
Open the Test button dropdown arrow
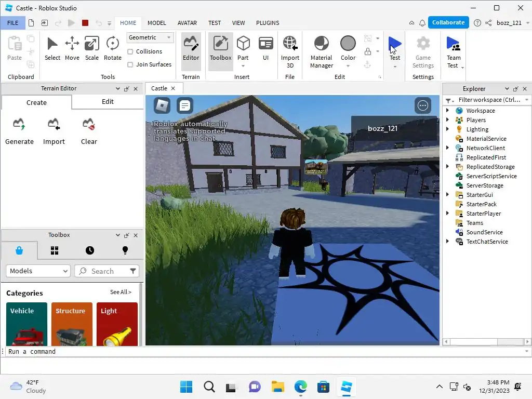395,66
